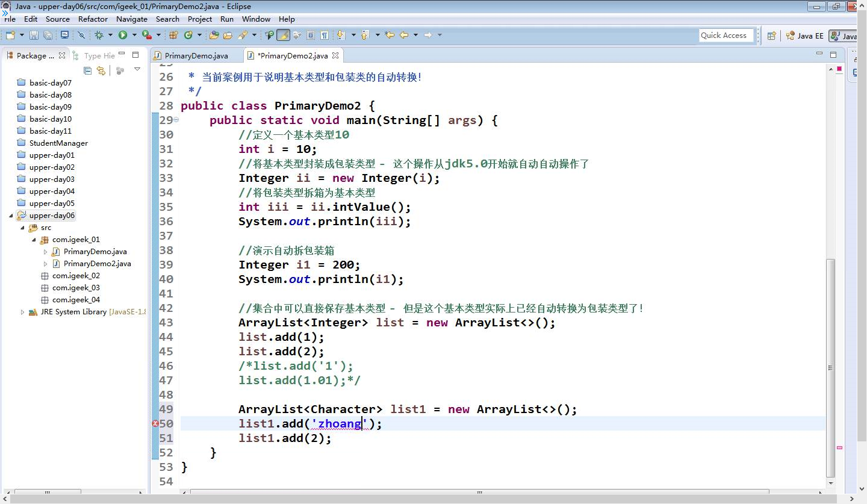Click the Run External Tools icon
Screen dimensions: 867x504
click(146, 35)
